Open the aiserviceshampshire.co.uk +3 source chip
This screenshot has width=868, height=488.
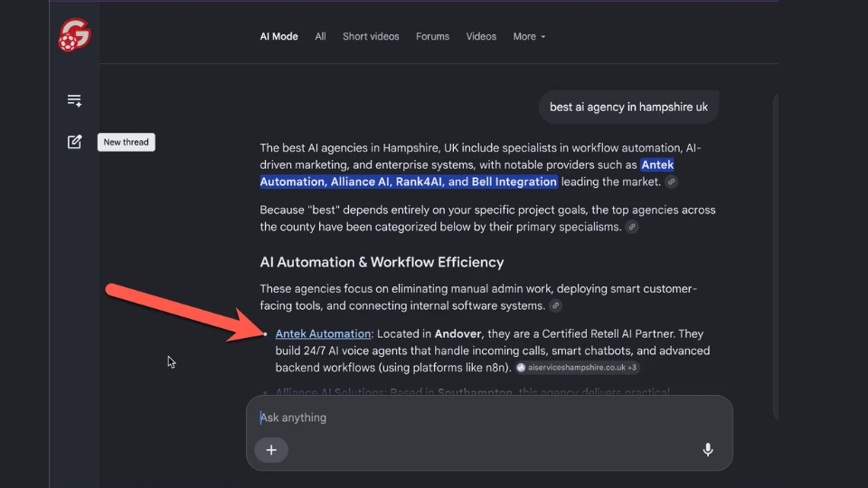tap(577, 368)
